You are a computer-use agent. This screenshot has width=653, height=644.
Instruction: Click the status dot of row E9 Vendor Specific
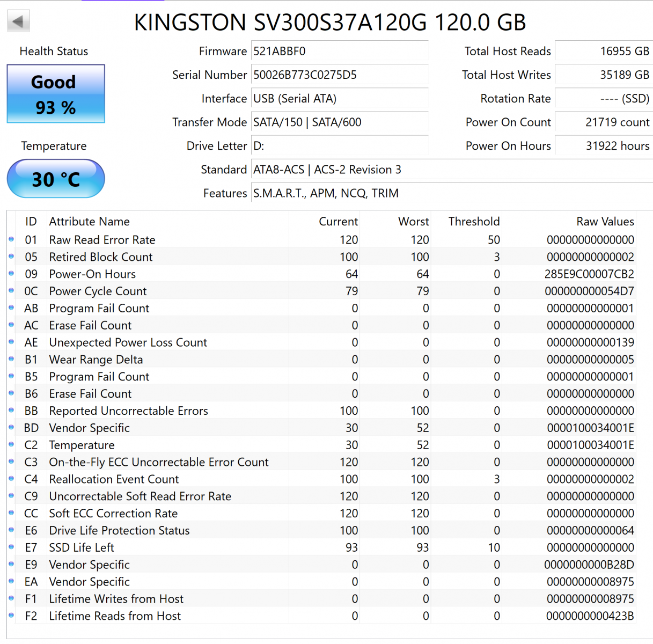point(11,565)
